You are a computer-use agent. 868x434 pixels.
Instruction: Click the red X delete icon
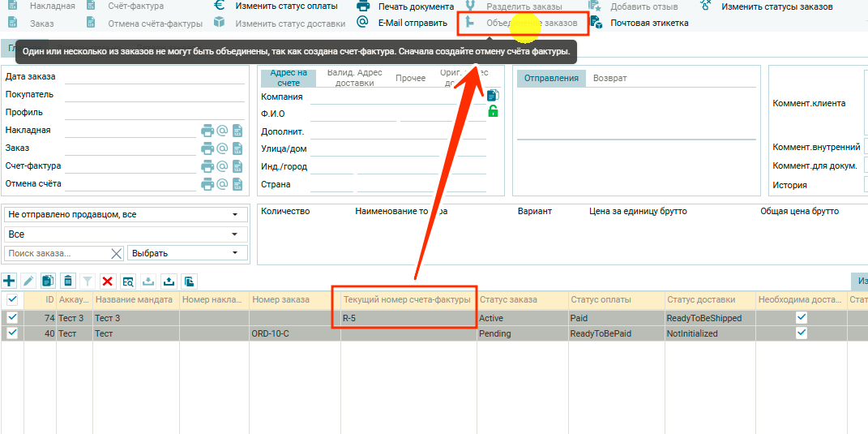pyautogui.click(x=107, y=281)
